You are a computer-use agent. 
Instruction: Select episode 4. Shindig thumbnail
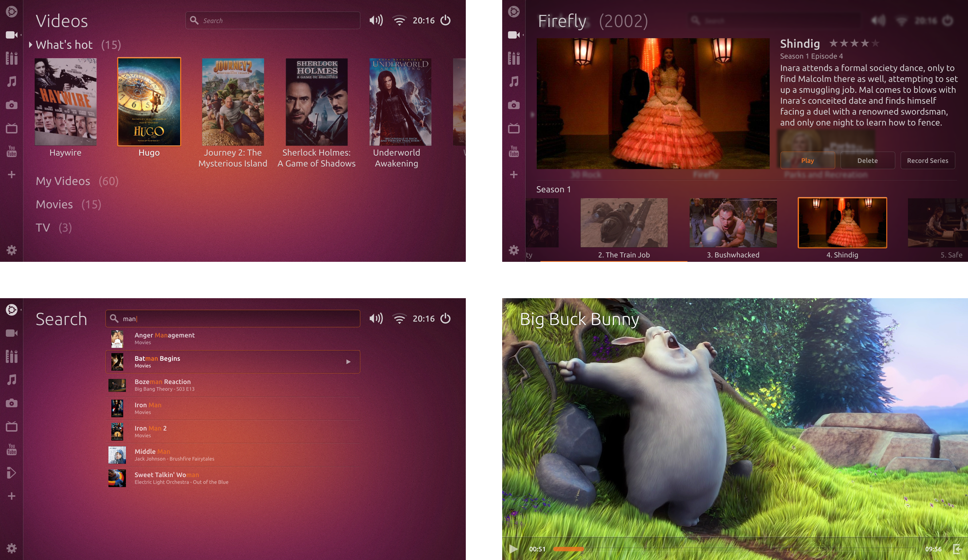tap(842, 223)
